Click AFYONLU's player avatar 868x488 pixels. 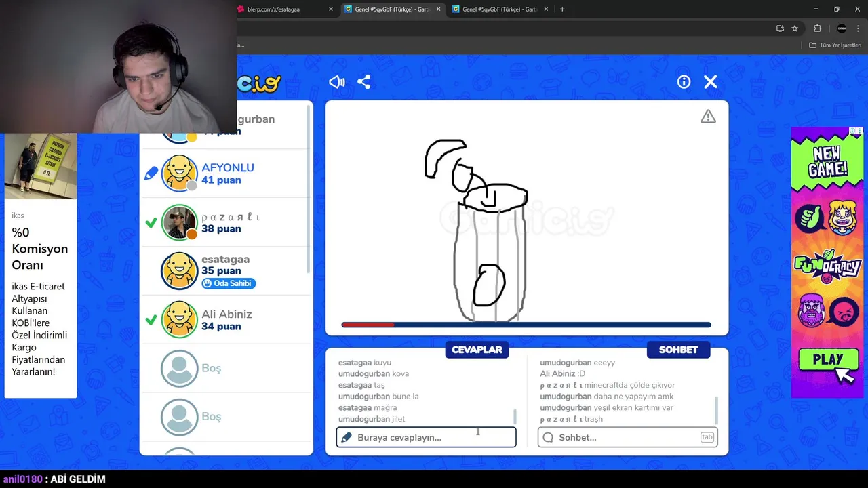tap(180, 174)
